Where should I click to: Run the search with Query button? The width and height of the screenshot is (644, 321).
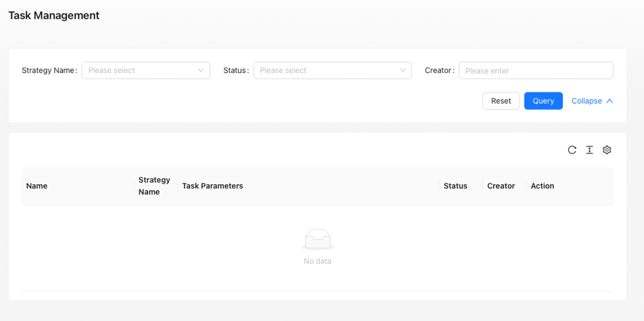point(543,101)
